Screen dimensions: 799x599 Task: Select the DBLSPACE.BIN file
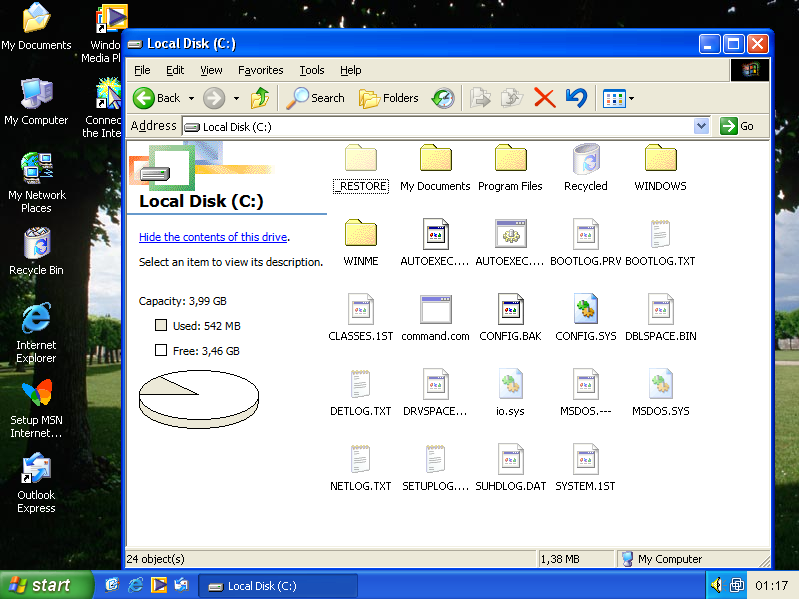pos(660,317)
